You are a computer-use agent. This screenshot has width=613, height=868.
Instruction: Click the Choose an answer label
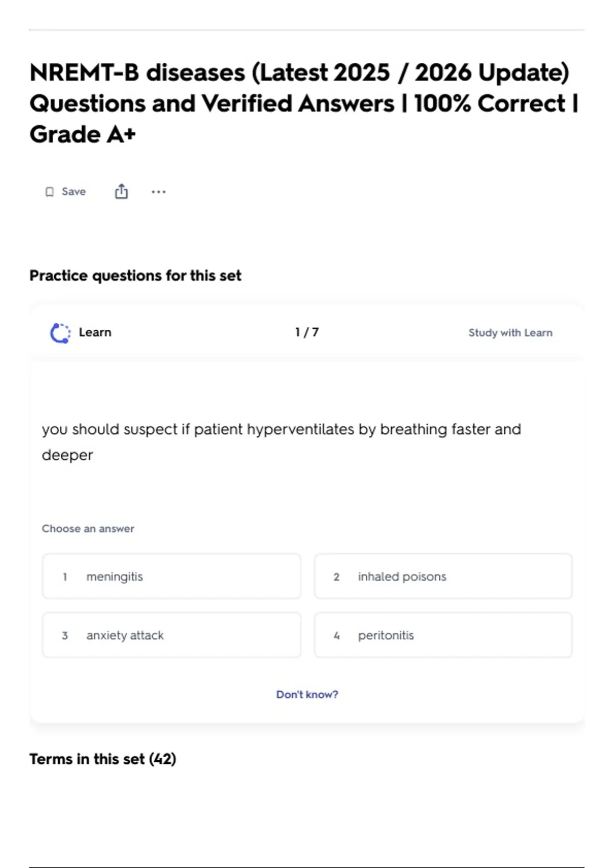pos(88,528)
